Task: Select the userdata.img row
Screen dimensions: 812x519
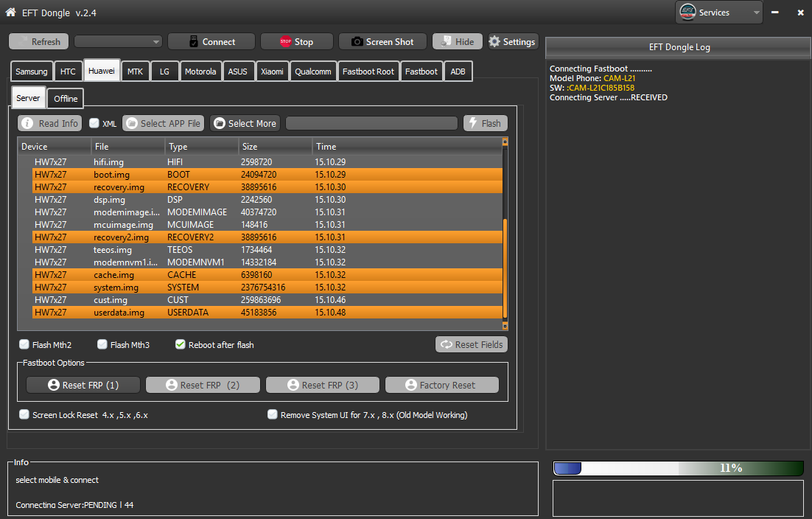Action: (x=267, y=313)
